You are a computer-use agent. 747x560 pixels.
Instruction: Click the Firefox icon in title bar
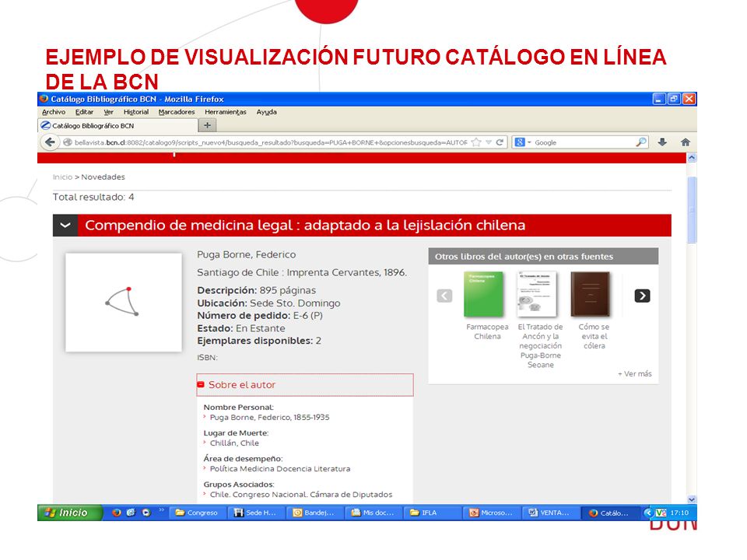tap(44, 99)
